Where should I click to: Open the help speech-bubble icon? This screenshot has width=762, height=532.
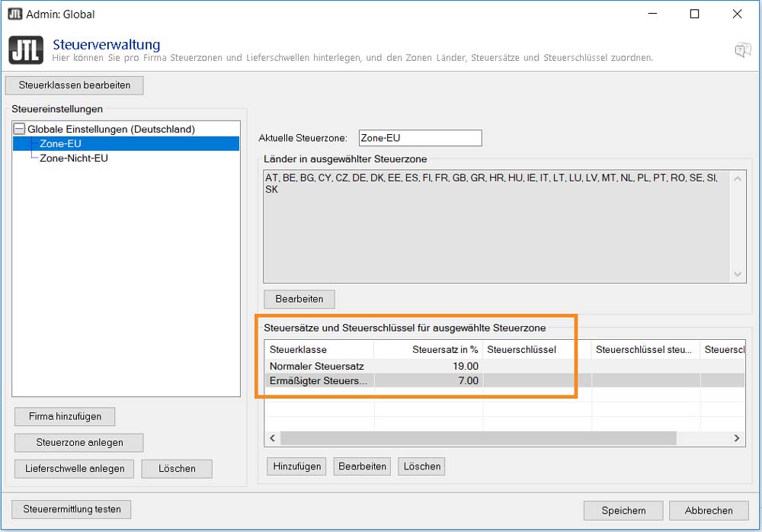click(x=742, y=50)
